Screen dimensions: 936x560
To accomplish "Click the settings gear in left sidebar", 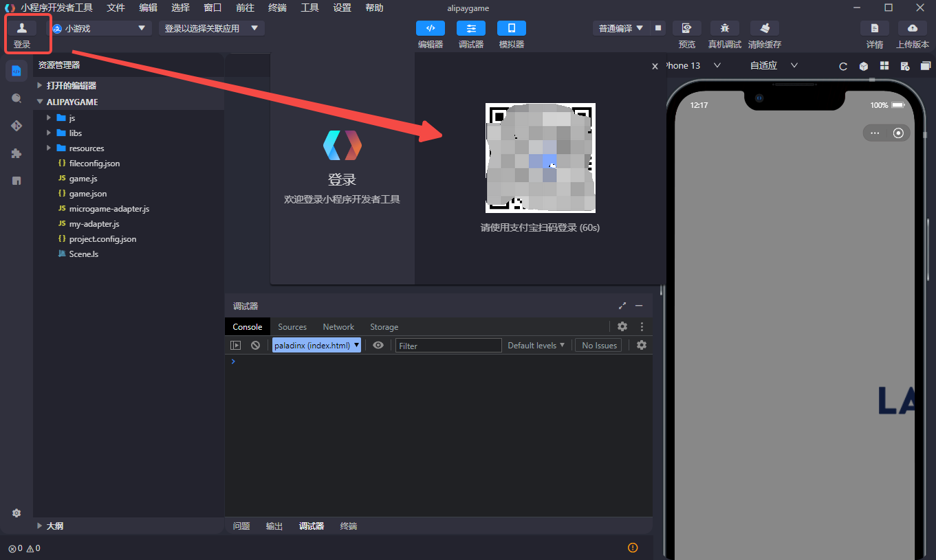I will [17, 513].
